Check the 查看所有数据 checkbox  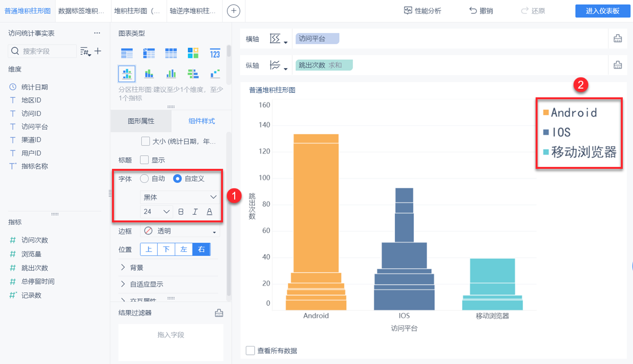pos(250,350)
